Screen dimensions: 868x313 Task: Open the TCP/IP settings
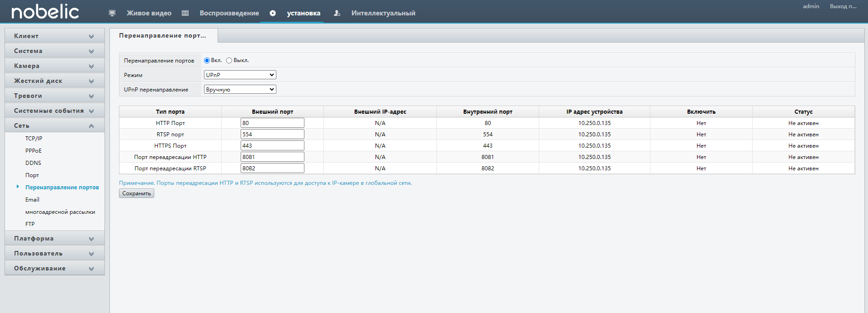pyautogui.click(x=34, y=139)
